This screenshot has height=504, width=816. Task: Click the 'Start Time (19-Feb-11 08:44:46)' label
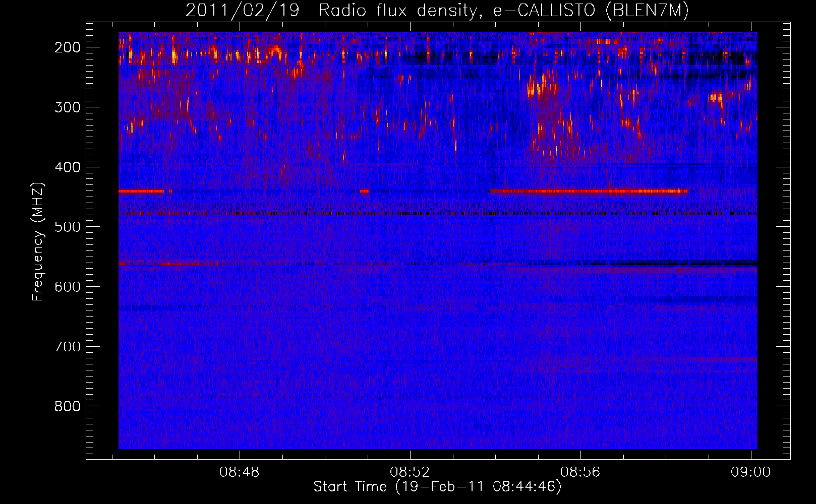[437, 487]
